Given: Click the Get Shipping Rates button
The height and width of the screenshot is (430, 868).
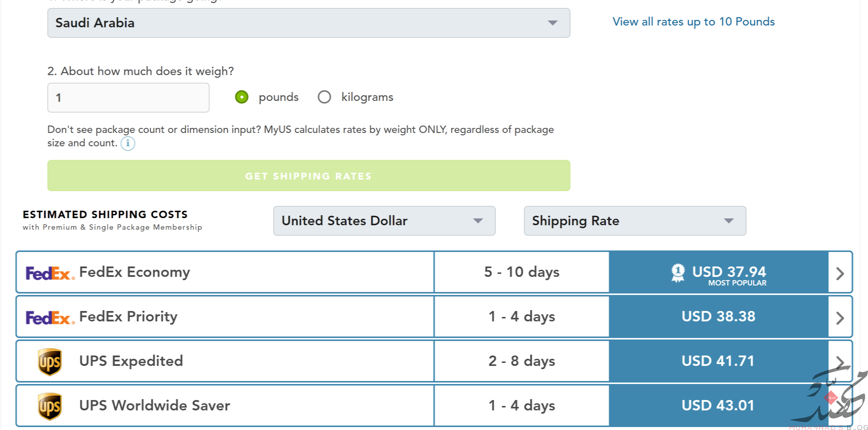Looking at the screenshot, I should coord(309,176).
